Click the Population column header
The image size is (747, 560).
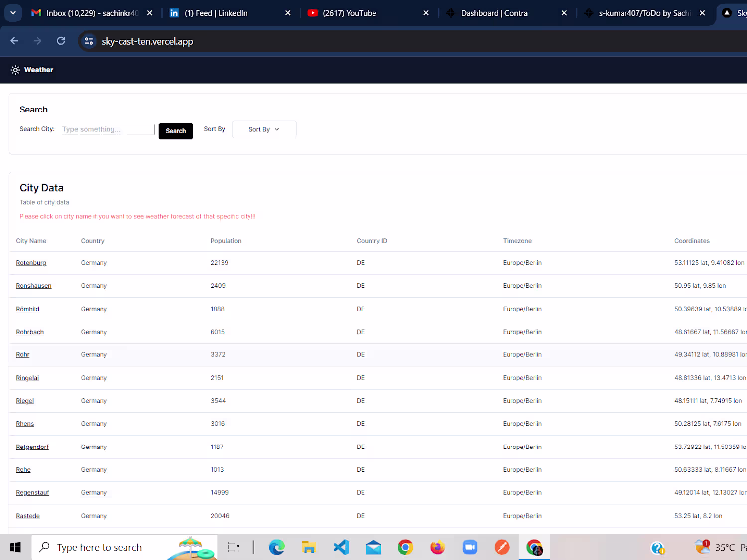pyautogui.click(x=226, y=241)
